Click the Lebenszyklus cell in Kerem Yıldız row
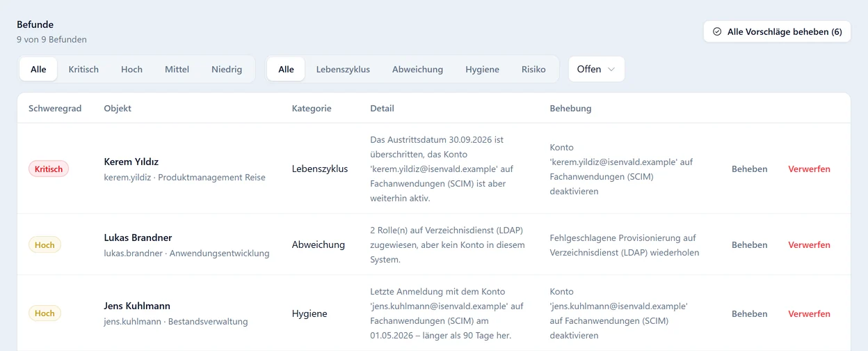The image size is (868, 351). pyautogui.click(x=320, y=169)
